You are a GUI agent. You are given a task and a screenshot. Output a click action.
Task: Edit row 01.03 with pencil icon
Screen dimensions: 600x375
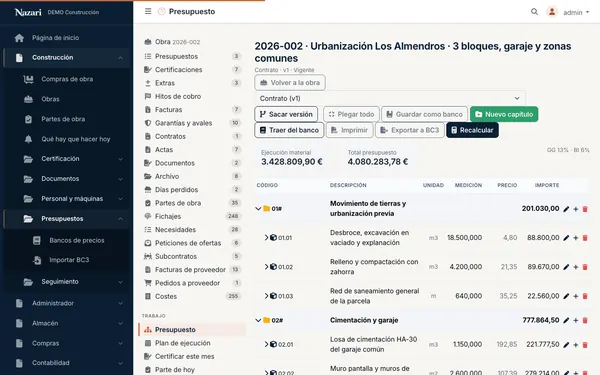tap(566, 296)
